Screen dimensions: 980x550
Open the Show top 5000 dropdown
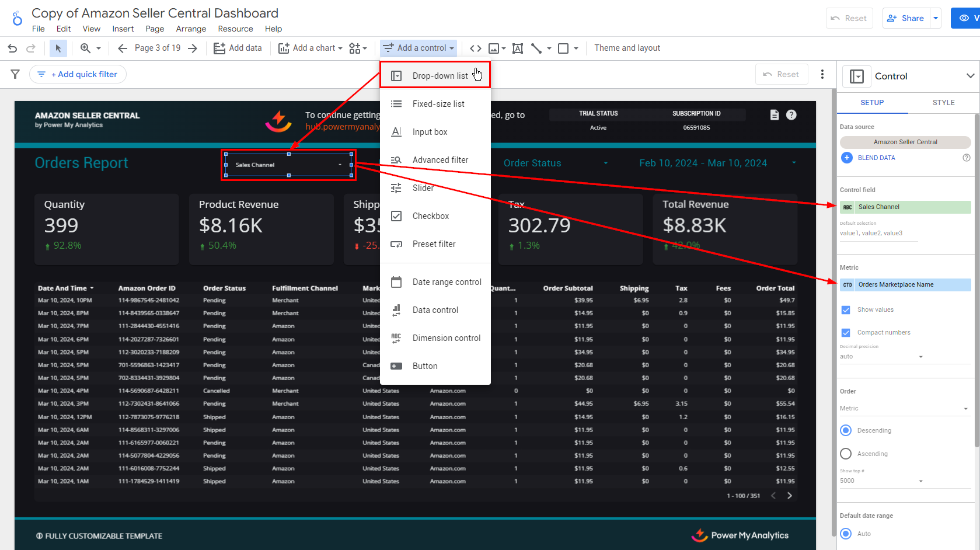[881, 481]
